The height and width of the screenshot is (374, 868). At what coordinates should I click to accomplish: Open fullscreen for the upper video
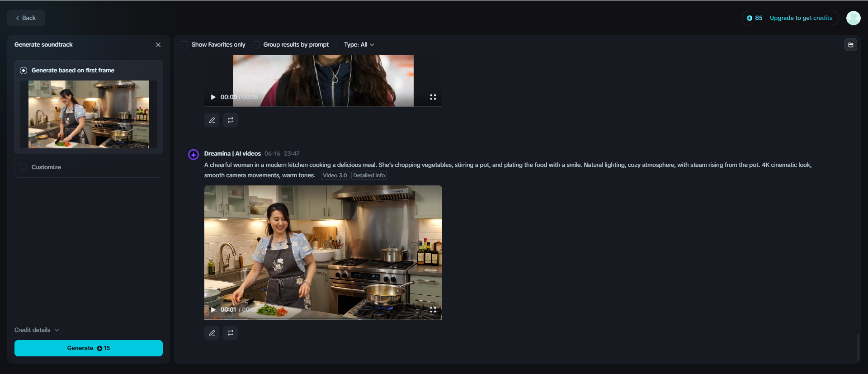[433, 97]
